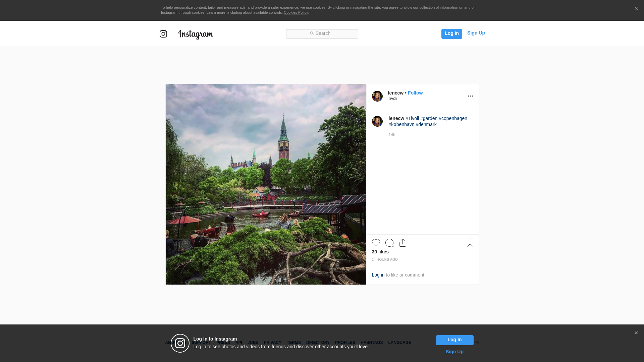Dismiss the cookie notice banner

click(x=636, y=9)
